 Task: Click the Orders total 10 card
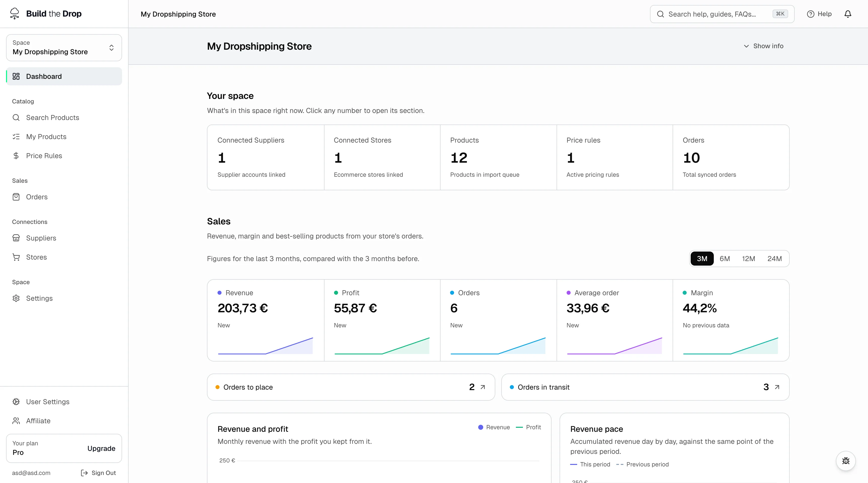click(x=731, y=157)
